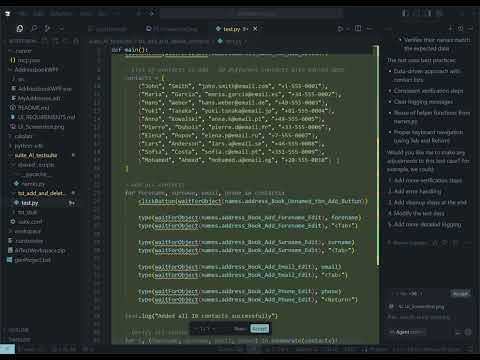Open the Agent mode dropdown in chat
This screenshot has width=480, height=360.
pos(407,332)
